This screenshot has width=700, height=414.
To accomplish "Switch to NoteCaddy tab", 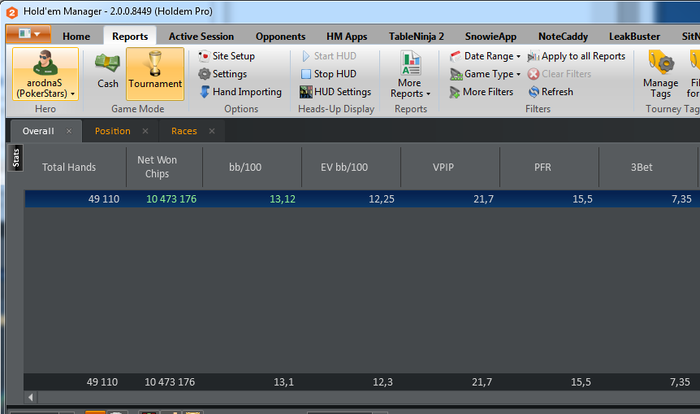I will 562,37.
